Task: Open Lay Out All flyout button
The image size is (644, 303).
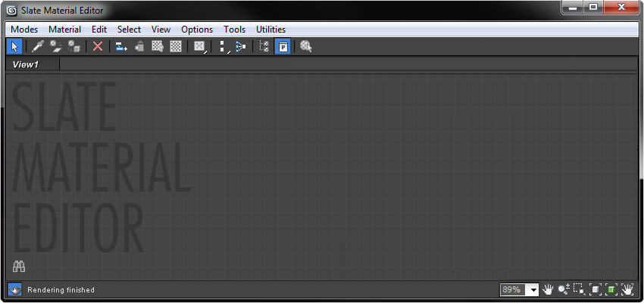Action: [x=224, y=46]
